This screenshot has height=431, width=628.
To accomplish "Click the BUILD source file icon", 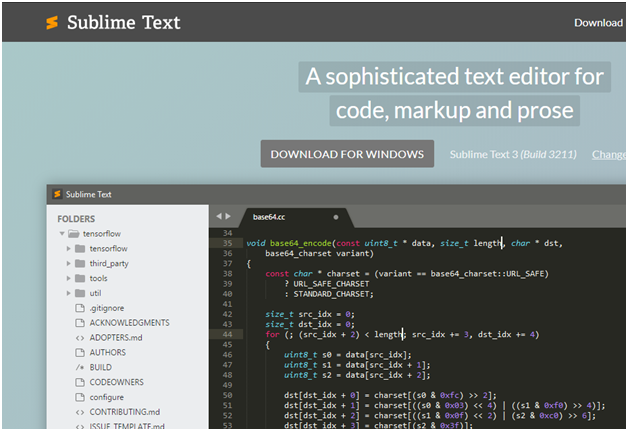I will 80,367.
